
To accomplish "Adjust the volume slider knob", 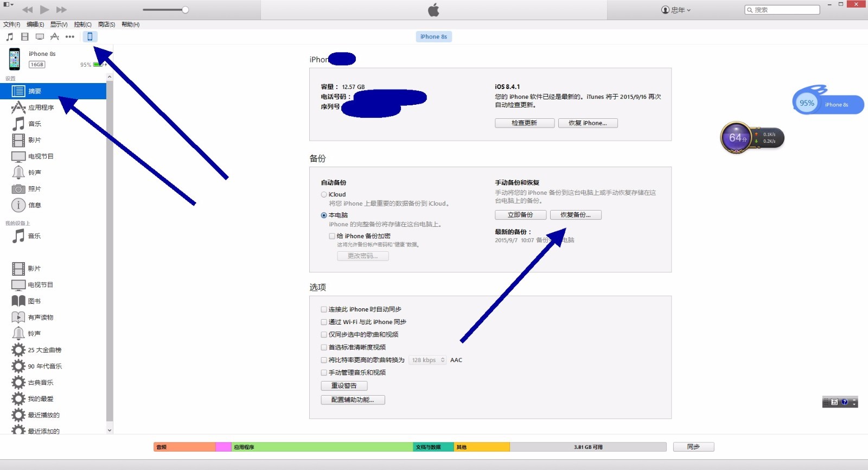I will click(186, 10).
